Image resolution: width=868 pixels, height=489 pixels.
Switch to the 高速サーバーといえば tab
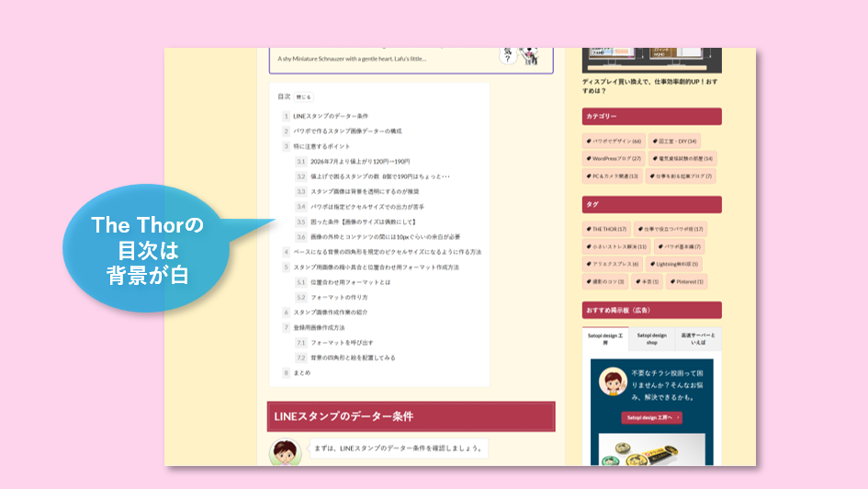[x=698, y=339]
